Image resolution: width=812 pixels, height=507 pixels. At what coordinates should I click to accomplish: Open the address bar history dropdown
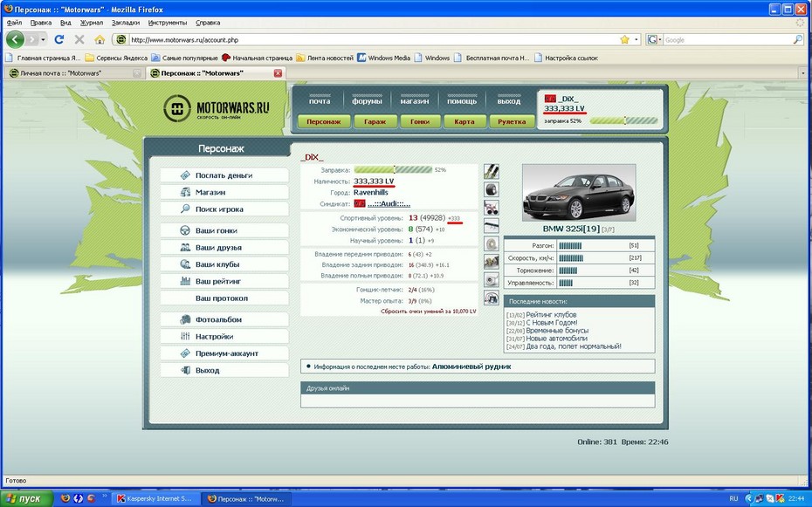coord(636,40)
